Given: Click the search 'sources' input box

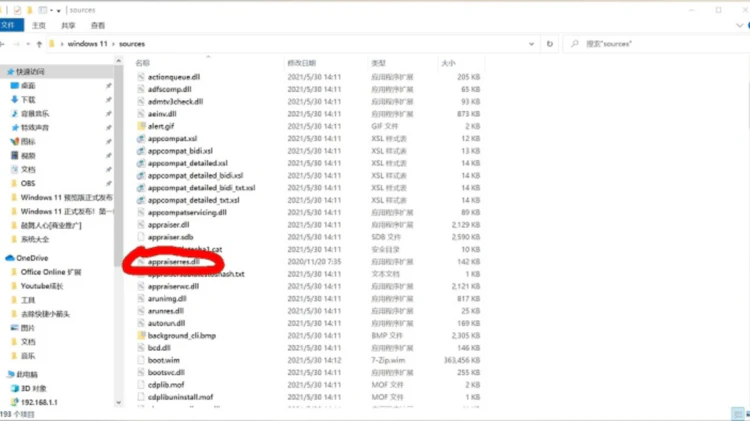Looking at the screenshot, I should pyautogui.click(x=655, y=44).
